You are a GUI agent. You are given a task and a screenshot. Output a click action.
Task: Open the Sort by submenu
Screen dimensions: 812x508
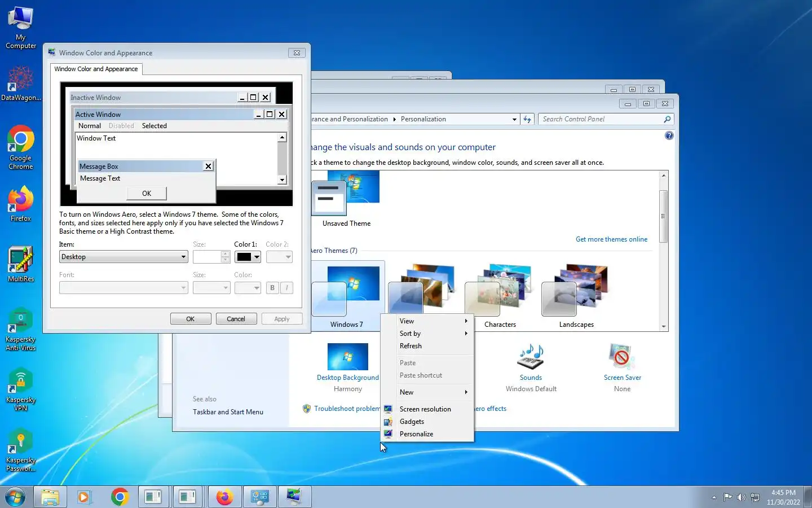[x=427, y=334]
